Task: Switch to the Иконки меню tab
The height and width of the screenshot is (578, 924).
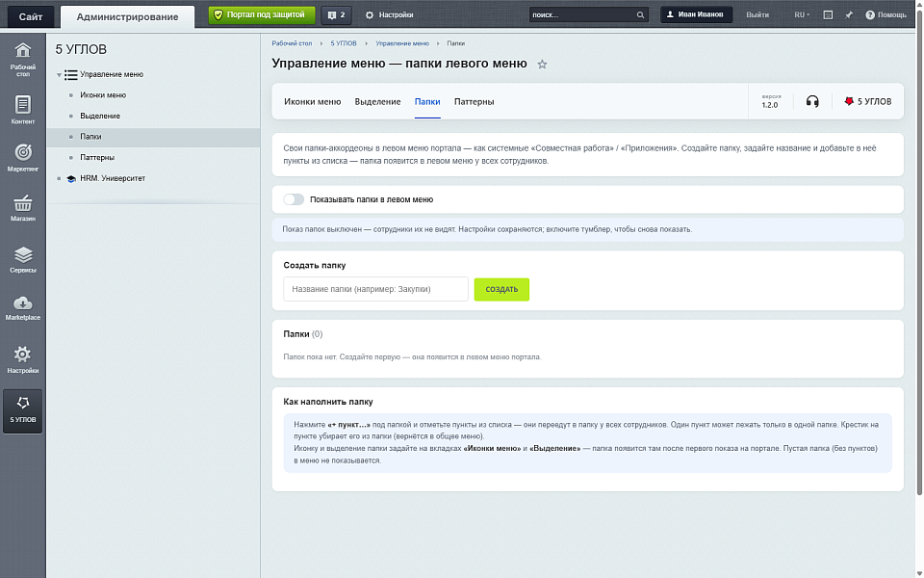Action: pyautogui.click(x=312, y=101)
